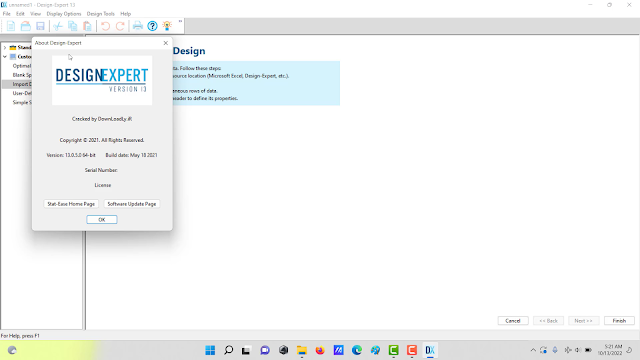Screen dimensions: 640x360
Task: Click the lightbulb tips icon
Action: tap(167, 26)
